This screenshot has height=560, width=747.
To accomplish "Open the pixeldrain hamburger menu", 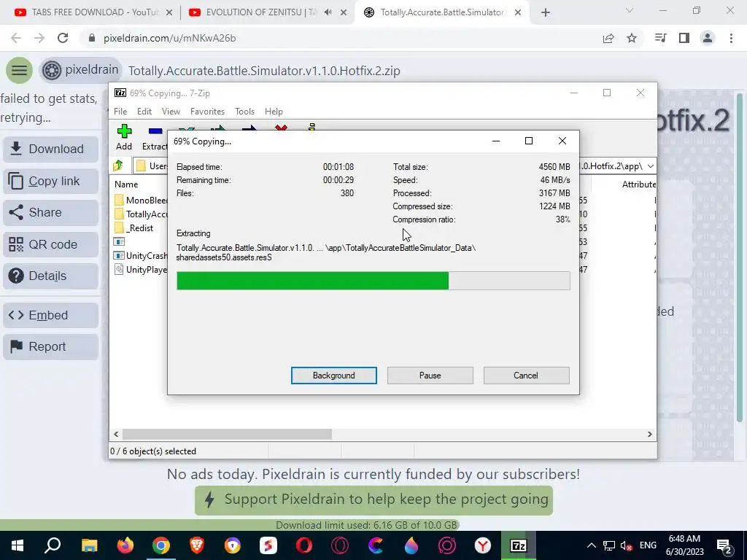I will [19, 71].
